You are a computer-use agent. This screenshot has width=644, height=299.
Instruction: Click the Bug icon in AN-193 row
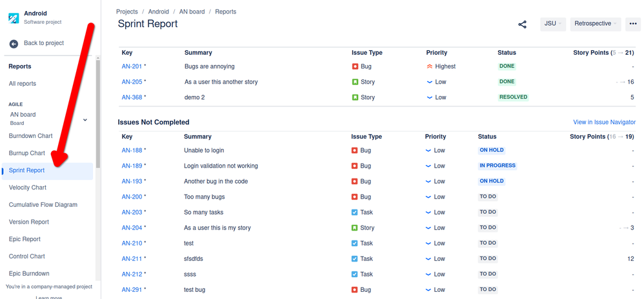pos(354,181)
